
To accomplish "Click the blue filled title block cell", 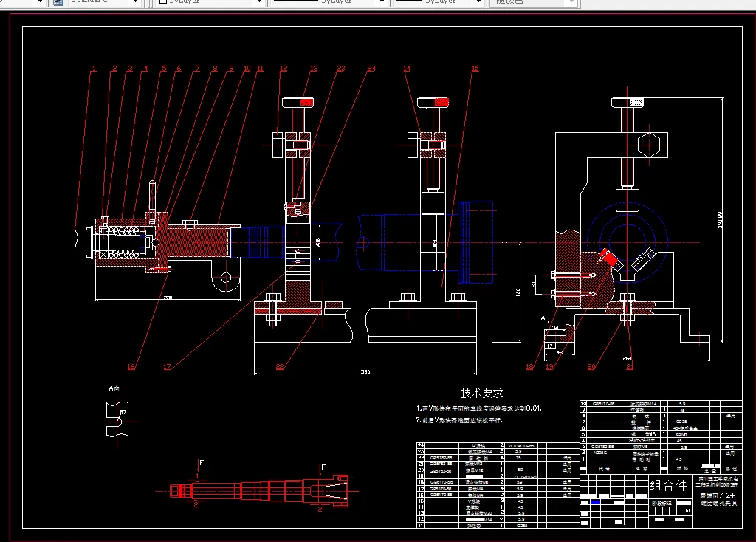I will tap(596, 502).
